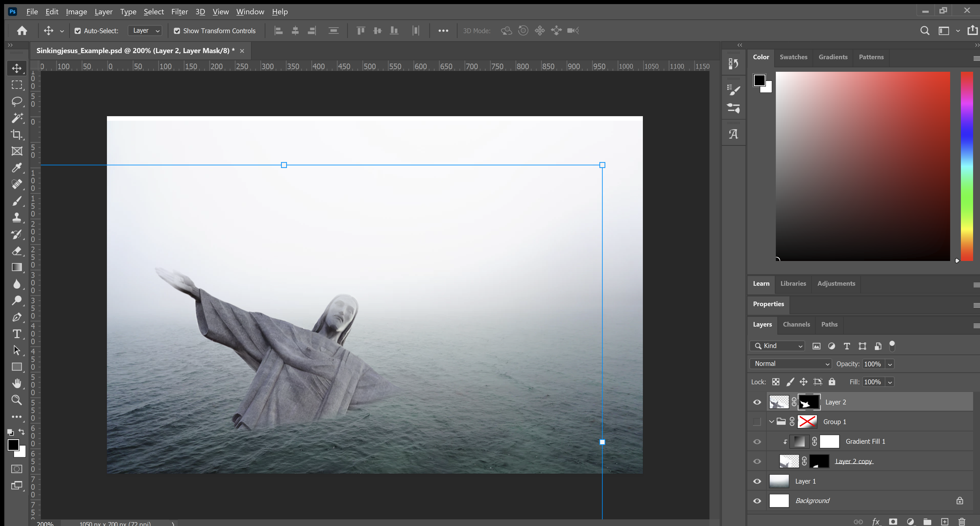The height and width of the screenshot is (526, 980).
Task: Select the Dodge tool
Action: coord(17,301)
